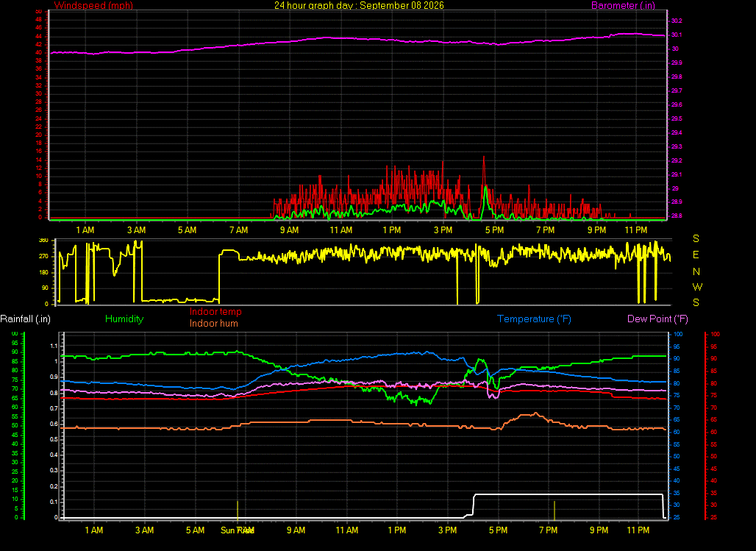Viewport: 756px width, 551px height.
Task: Click the "180" wind direction scale value
Action: coord(43,272)
